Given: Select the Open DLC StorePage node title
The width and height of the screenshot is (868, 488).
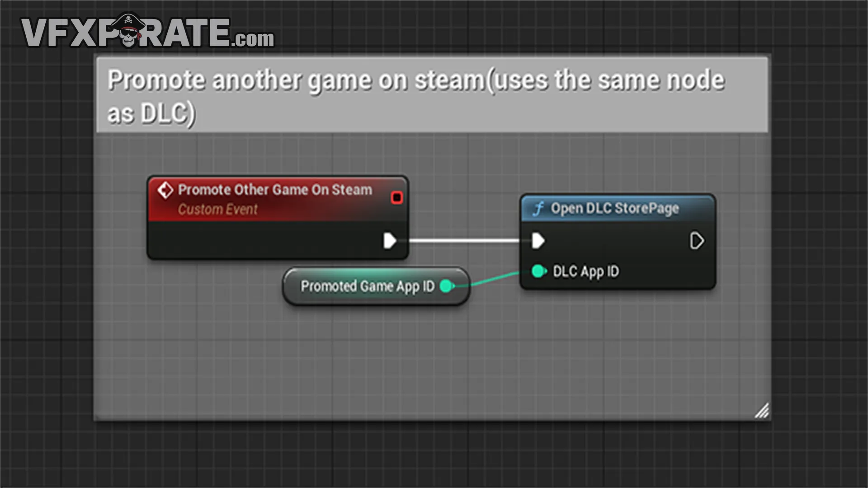Looking at the screenshot, I should pos(615,208).
